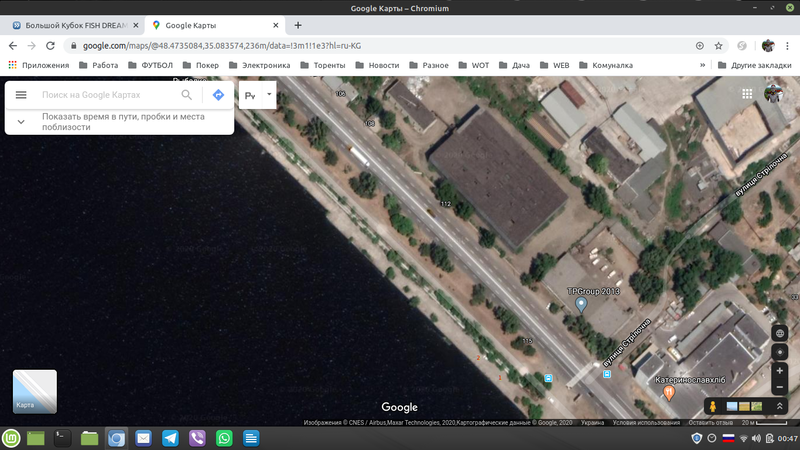Open the WOT bookmarks folder
The width and height of the screenshot is (800, 450).
(x=474, y=65)
